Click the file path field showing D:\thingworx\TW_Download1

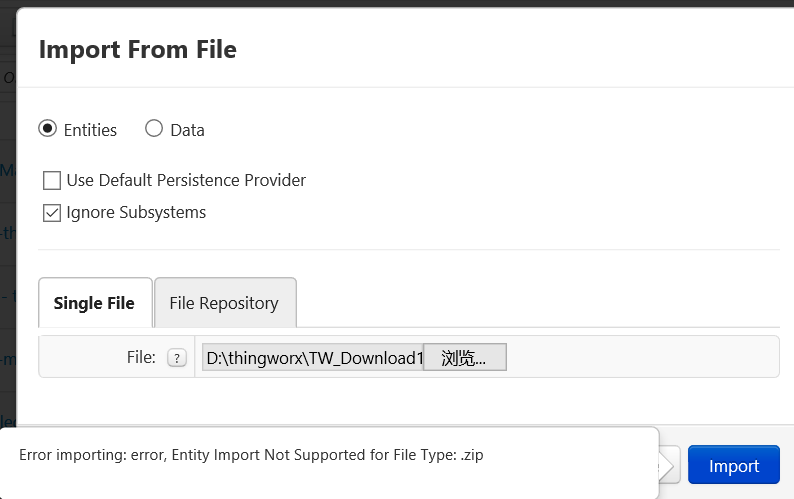(x=312, y=358)
